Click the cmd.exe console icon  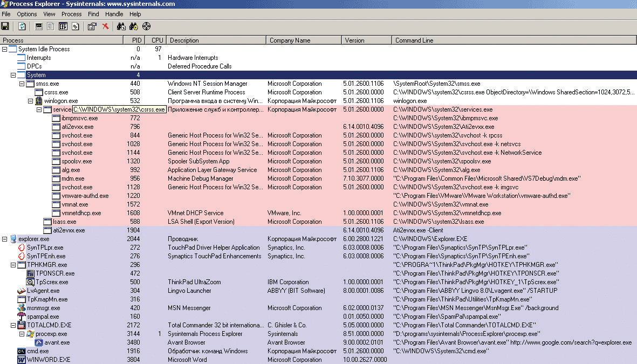click(x=22, y=351)
